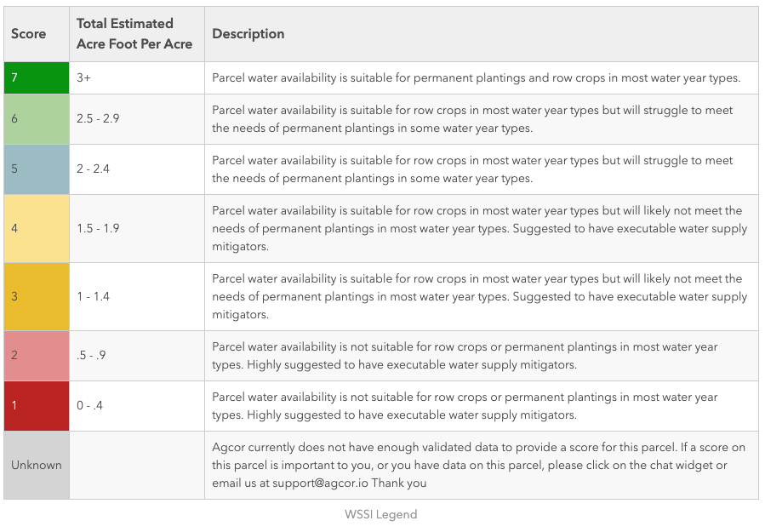Click the 3+ acre foot value
The image size is (765, 532).
click(x=83, y=77)
